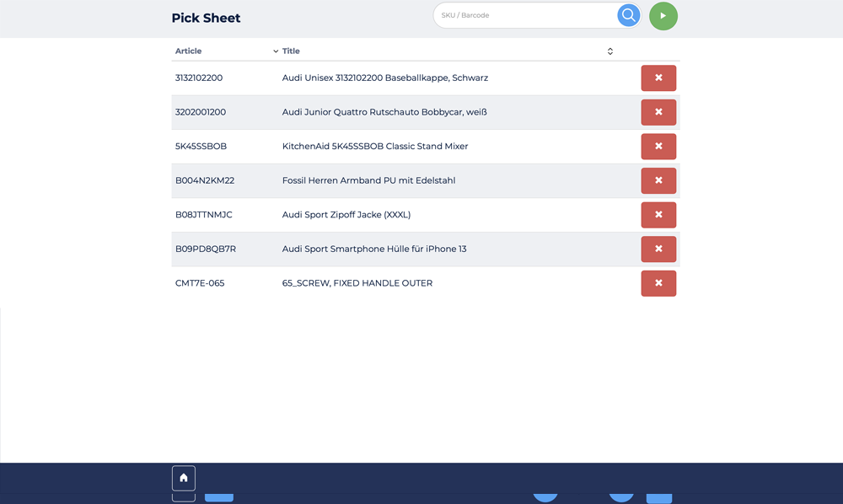Click the Title column sort arrows
The image size is (843, 504).
pos(610,51)
